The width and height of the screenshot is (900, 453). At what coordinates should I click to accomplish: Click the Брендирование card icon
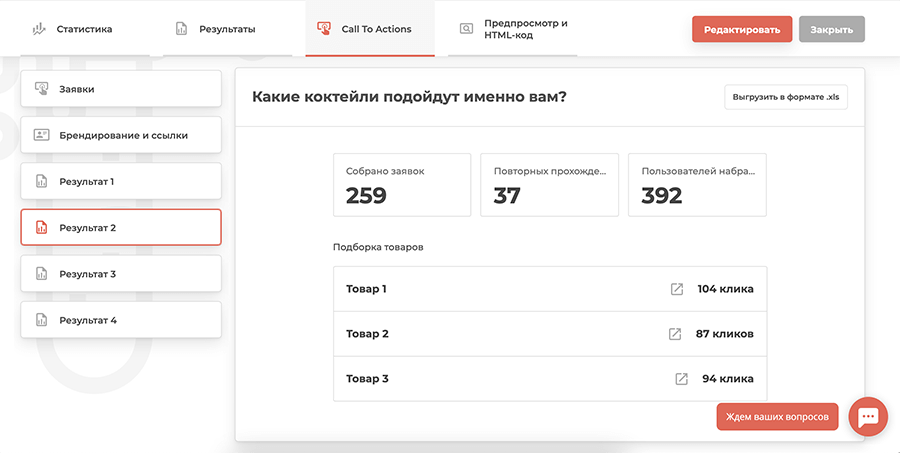pos(41,135)
